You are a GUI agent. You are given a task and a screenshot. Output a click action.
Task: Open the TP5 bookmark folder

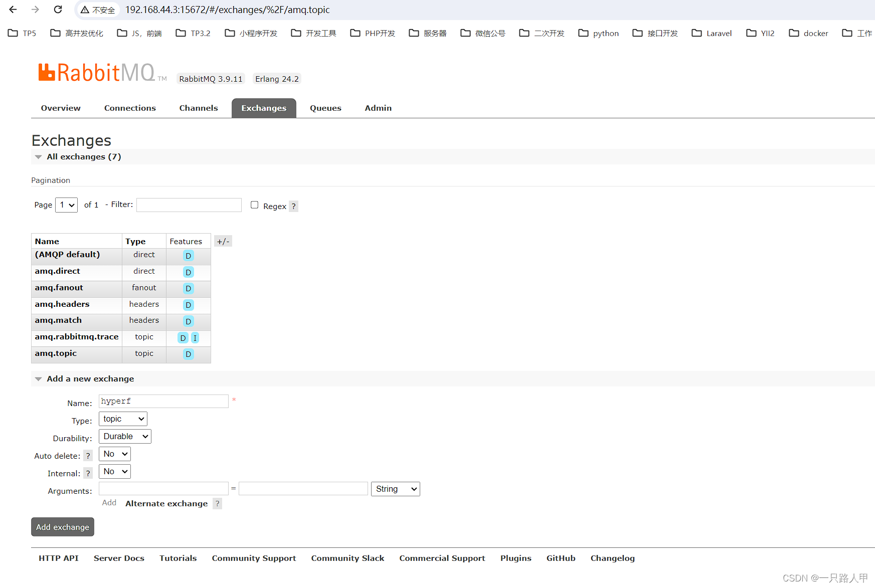coord(22,33)
